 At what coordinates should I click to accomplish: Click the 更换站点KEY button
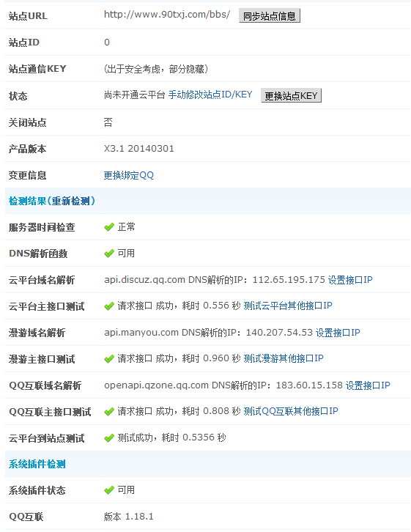(x=291, y=96)
